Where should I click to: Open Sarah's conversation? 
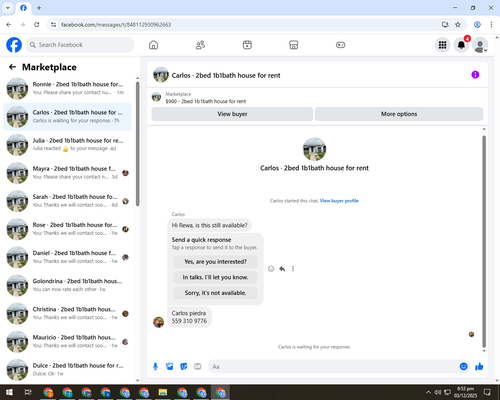click(67, 201)
